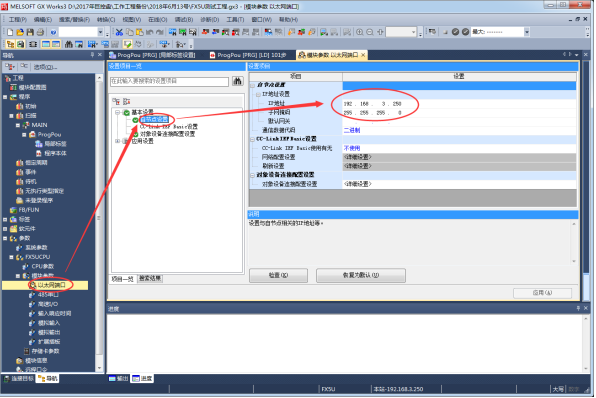The height and width of the screenshot is (398, 596).
Task: Click the module chip icon in second toolbar
Action: pyautogui.click(x=33, y=44)
